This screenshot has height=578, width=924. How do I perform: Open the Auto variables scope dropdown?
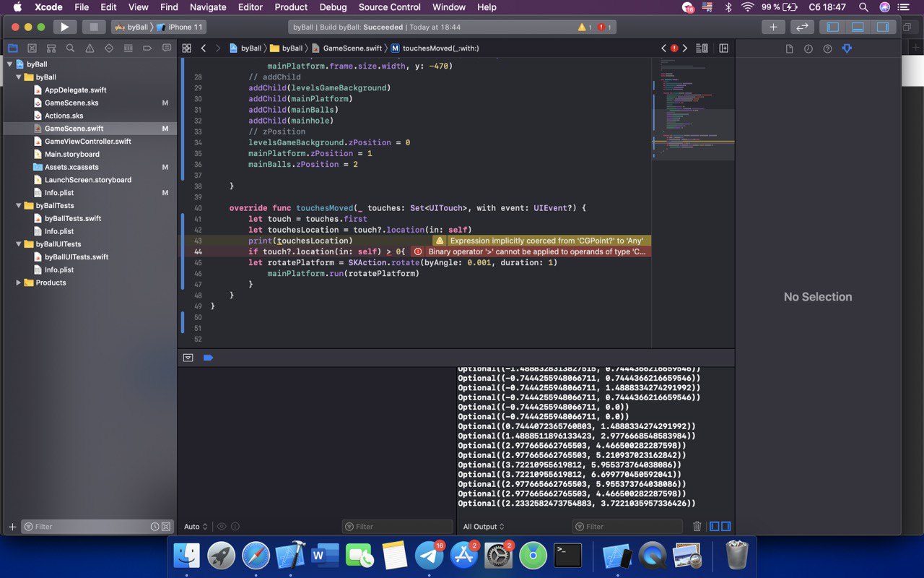[196, 527]
